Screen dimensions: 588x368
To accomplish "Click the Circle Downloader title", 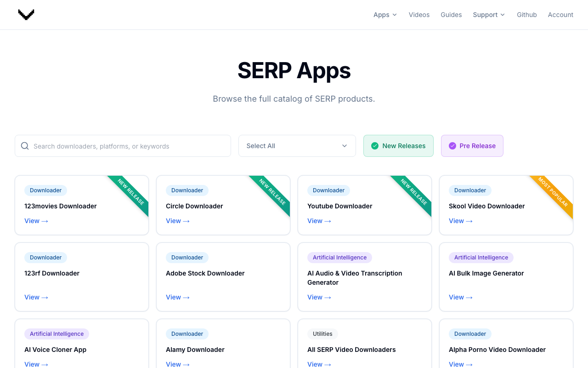I will [194, 206].
